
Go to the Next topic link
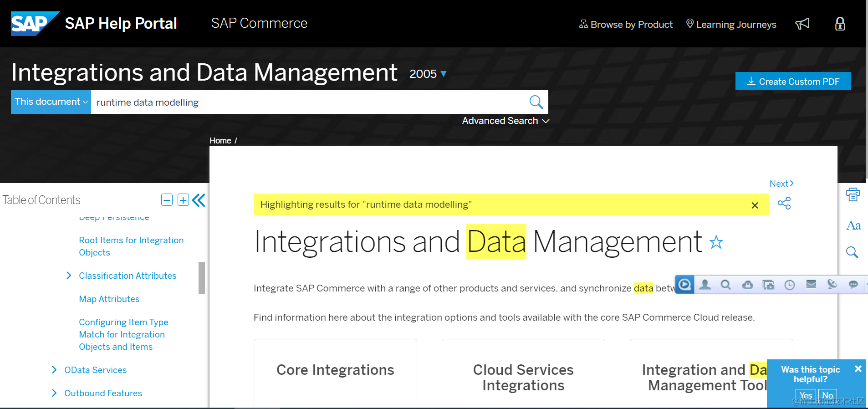(x=781, y=184)
